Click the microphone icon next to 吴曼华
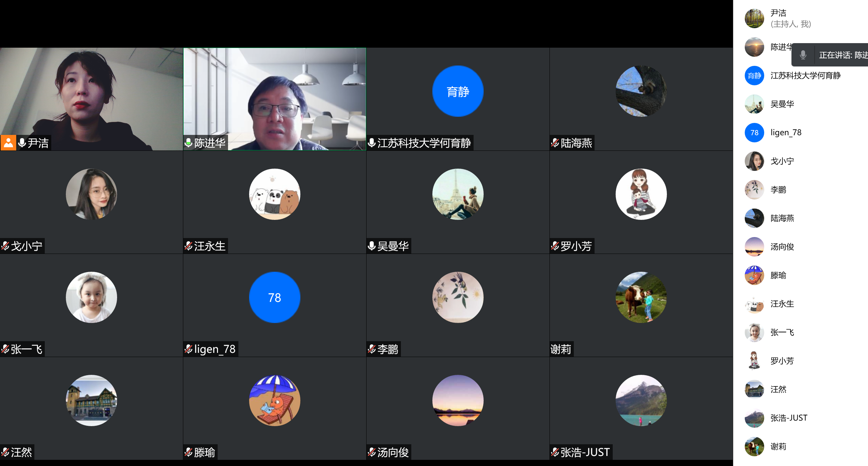The image size is (868, 466). point(372,246)
